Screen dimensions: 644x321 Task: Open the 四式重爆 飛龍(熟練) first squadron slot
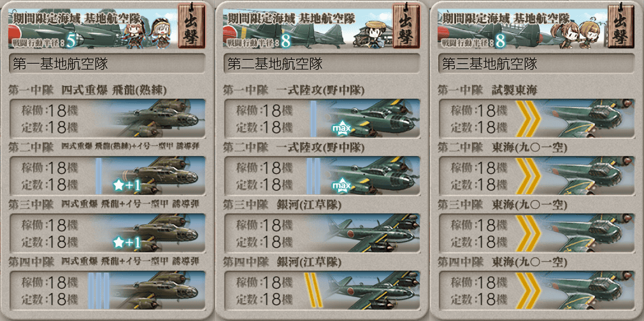[107, 118]
